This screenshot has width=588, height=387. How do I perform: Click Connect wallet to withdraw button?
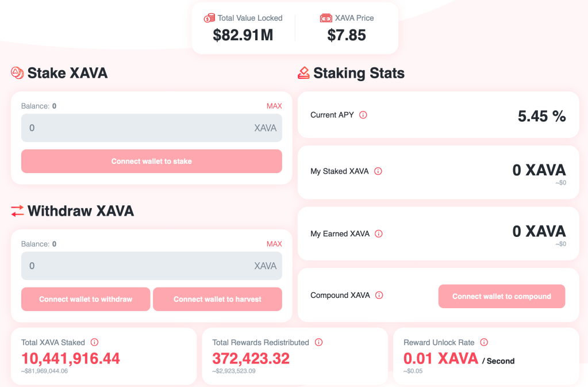pyautogui.click(x=86, y=299)
